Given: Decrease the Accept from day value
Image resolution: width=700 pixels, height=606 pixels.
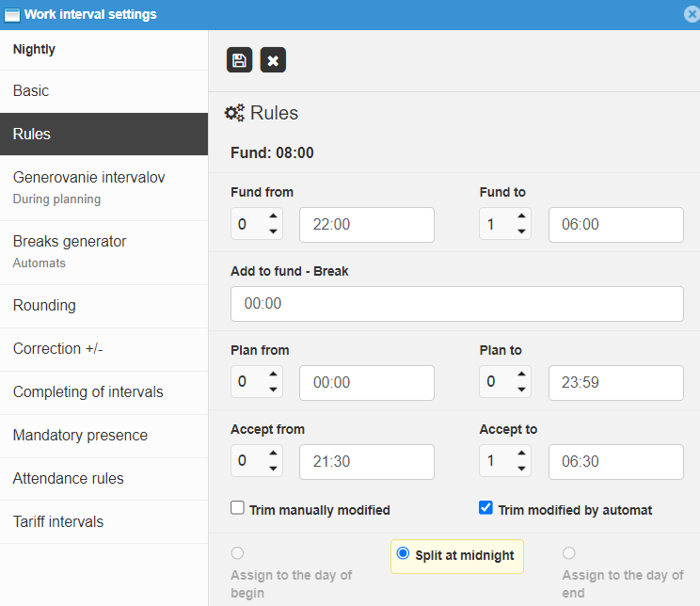Looking at the screenshot, I should (273, 469).
